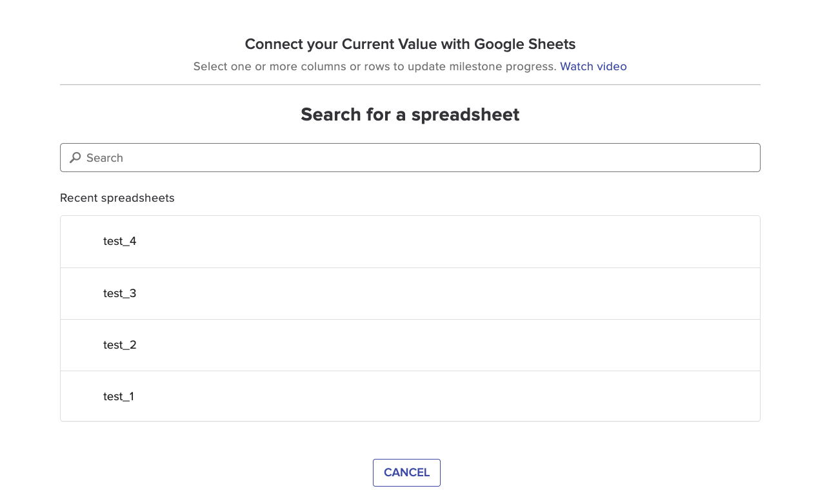Click the empty right side of test_4 row
The width and height of the screenshot is (818, 504).
point(581,242)
